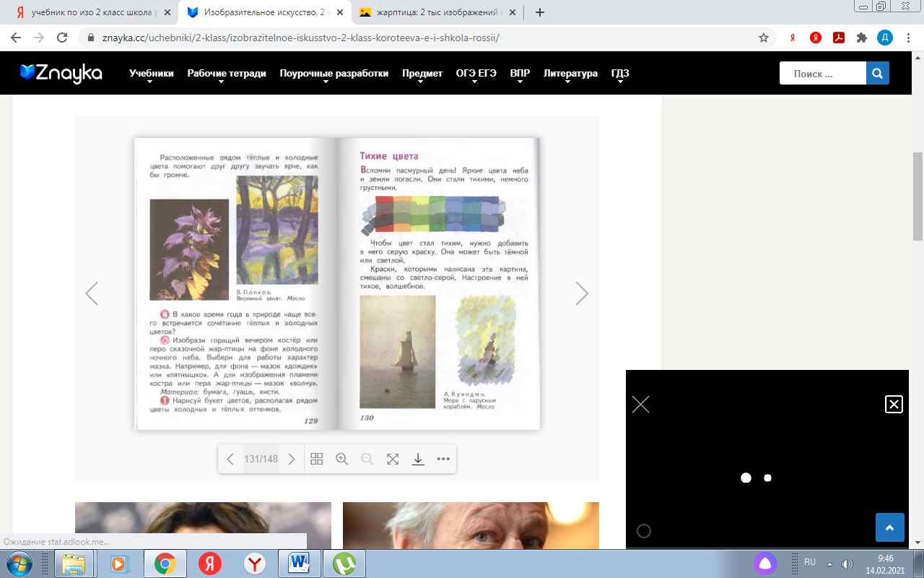Open the Chrome extensions puzzle menu
The image size is (924, 578).
[861, 38]
